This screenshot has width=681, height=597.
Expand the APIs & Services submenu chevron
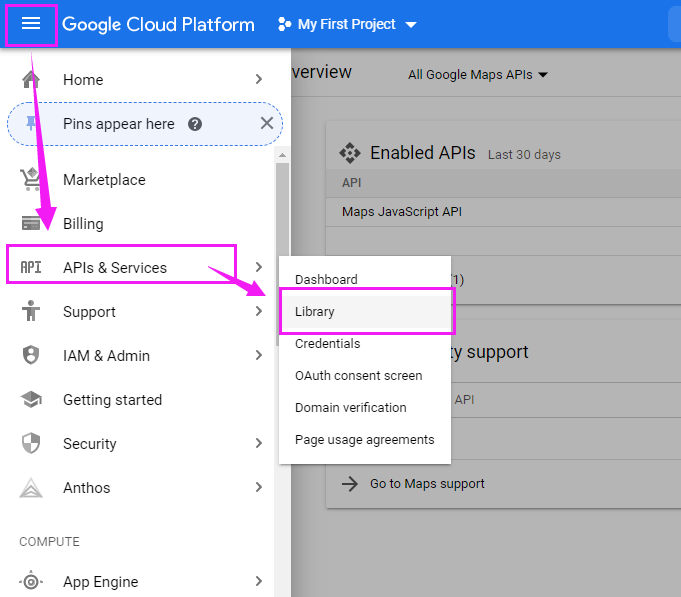[x=259, y=267]
